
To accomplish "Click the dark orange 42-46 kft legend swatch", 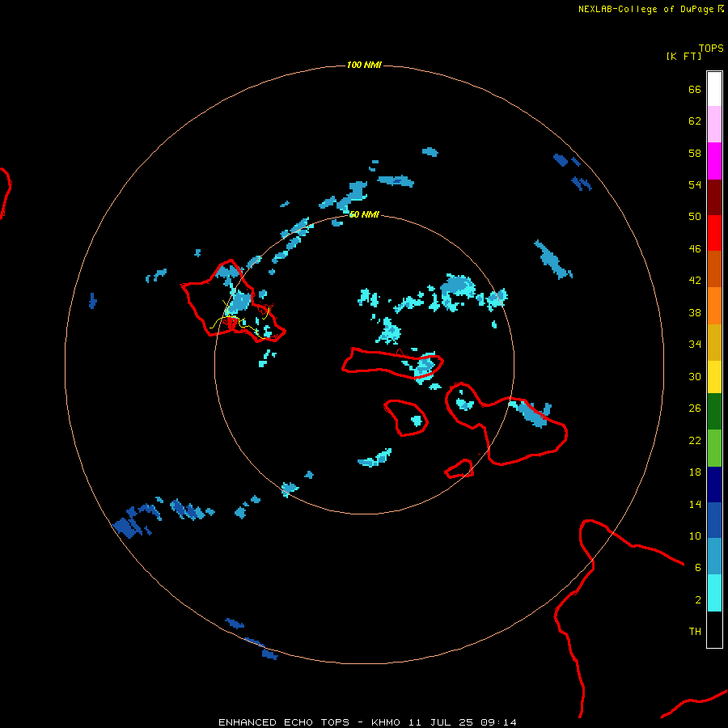I will (x=714, y=269).
